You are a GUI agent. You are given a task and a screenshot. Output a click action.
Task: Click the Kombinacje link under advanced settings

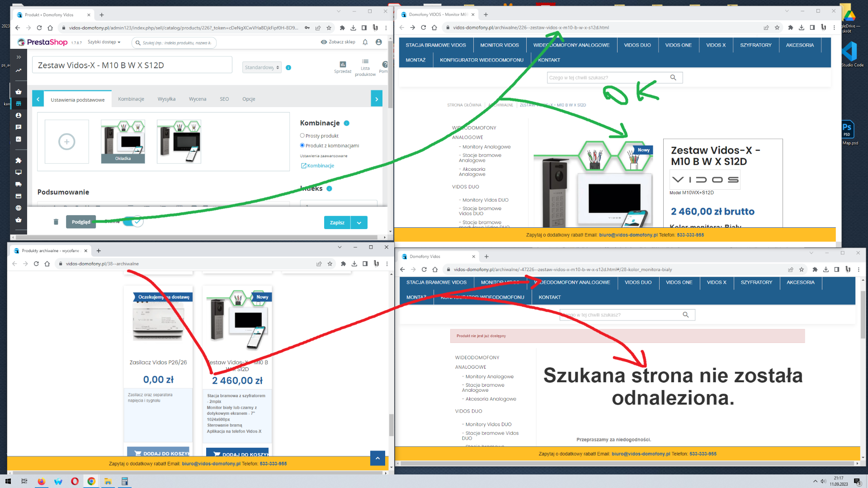(320, 166)
